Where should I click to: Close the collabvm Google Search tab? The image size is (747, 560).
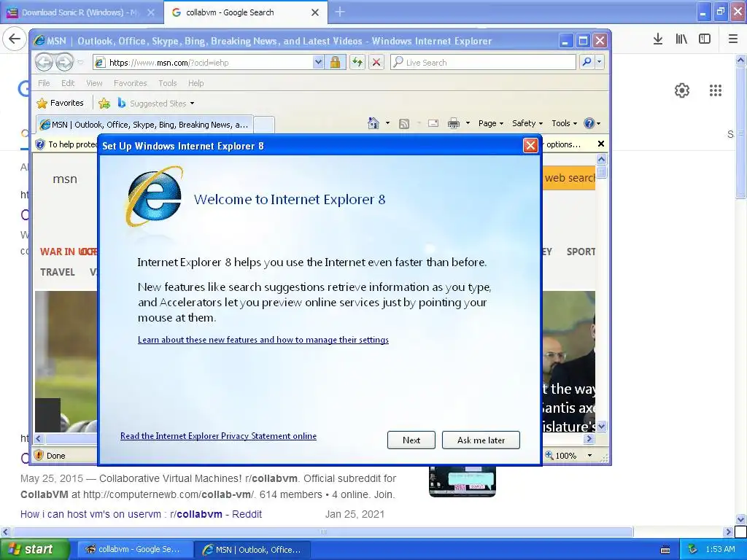[315, 12]
